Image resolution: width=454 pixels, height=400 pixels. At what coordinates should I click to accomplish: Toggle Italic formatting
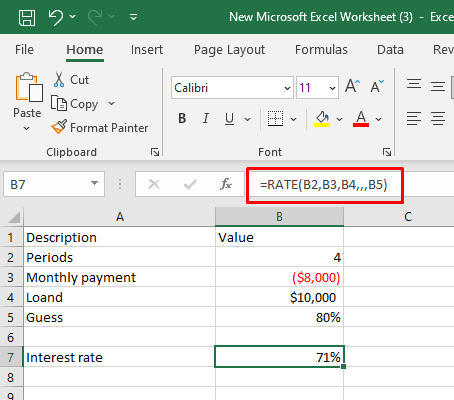(x=206, y=118)
